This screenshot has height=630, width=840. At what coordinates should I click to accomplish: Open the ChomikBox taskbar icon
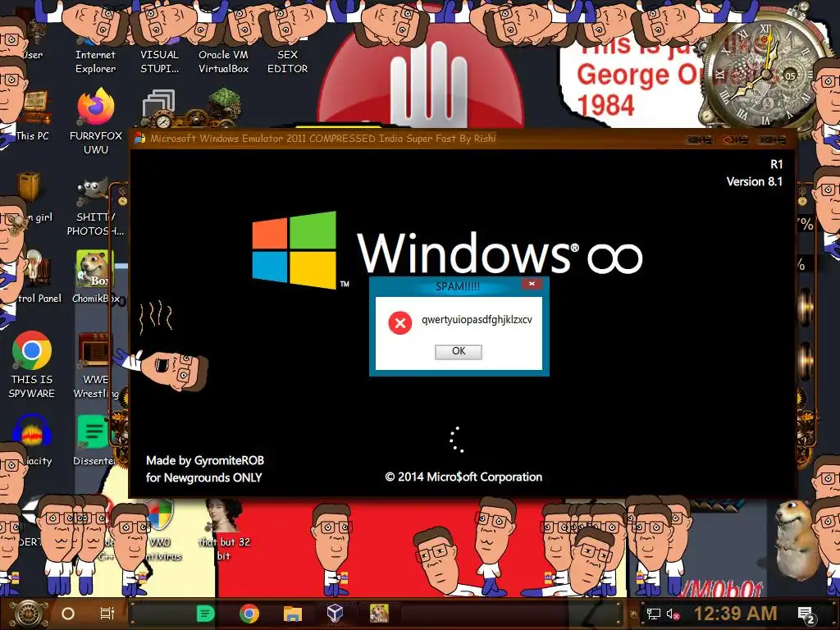click(x=379, y=614)
